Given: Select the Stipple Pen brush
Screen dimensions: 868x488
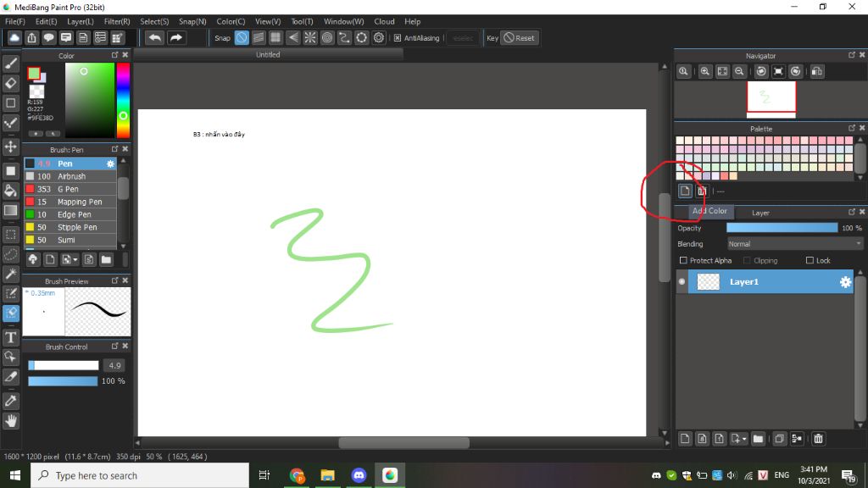Looking at the screenshot, I should click(70, 227).
